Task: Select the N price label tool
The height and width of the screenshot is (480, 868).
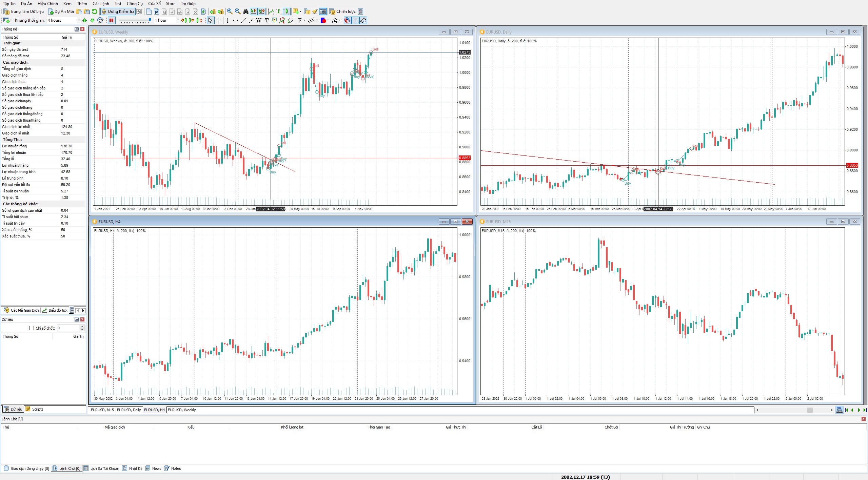Action: click(x=275, y=20)
